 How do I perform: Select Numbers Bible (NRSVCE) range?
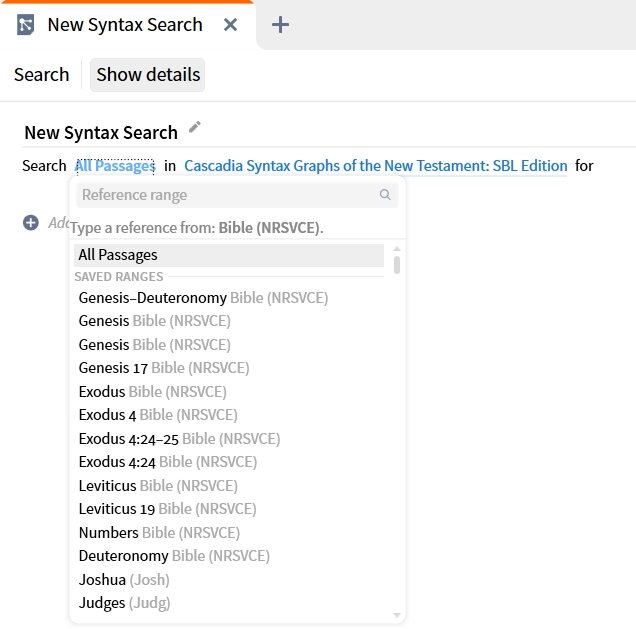point(229,533)
